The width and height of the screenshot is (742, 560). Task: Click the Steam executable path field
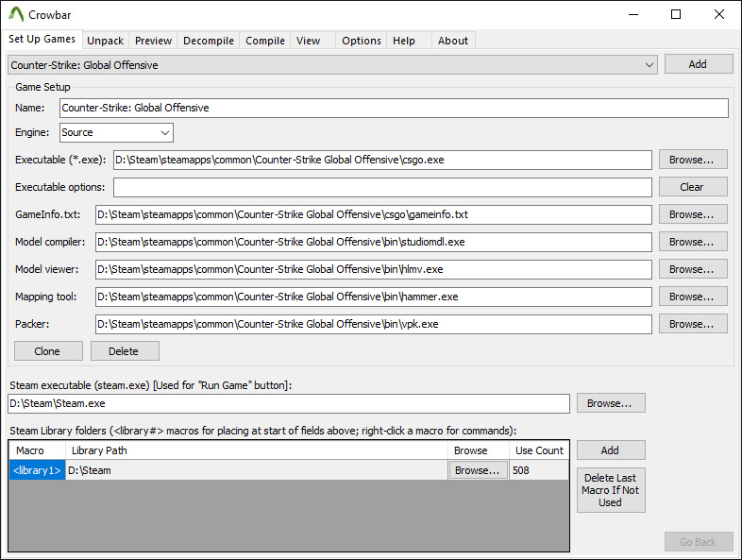pyautogui.click(x=289, y=404)
